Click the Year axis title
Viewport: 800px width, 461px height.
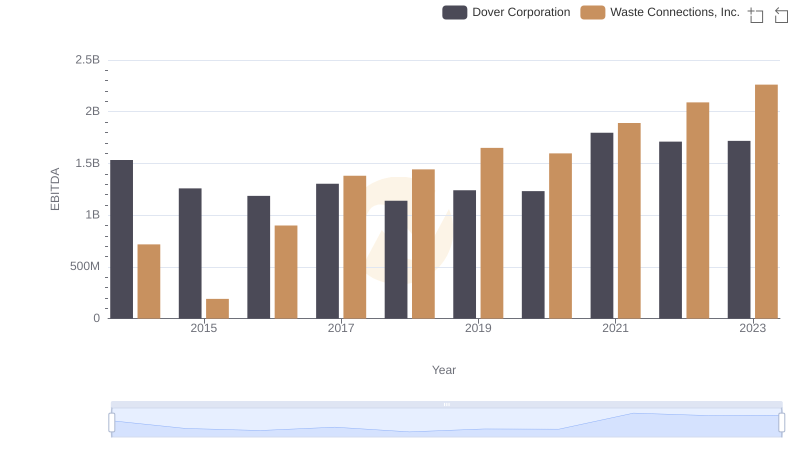(444, 370)
